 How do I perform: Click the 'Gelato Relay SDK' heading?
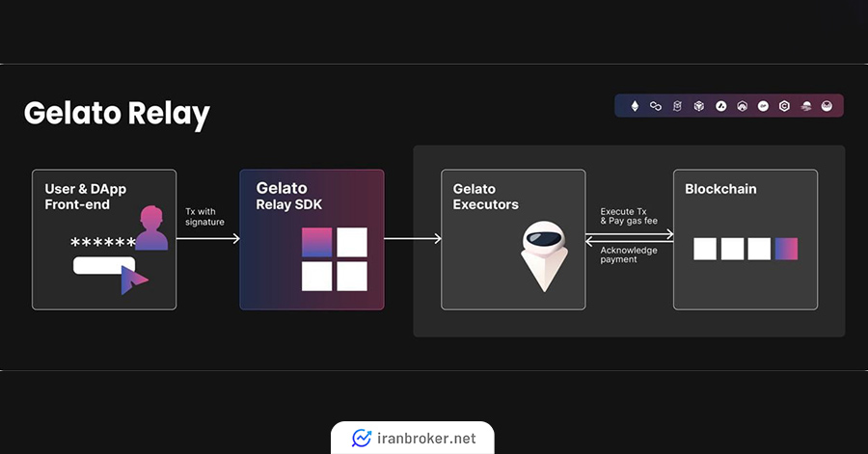pos(289,196)
